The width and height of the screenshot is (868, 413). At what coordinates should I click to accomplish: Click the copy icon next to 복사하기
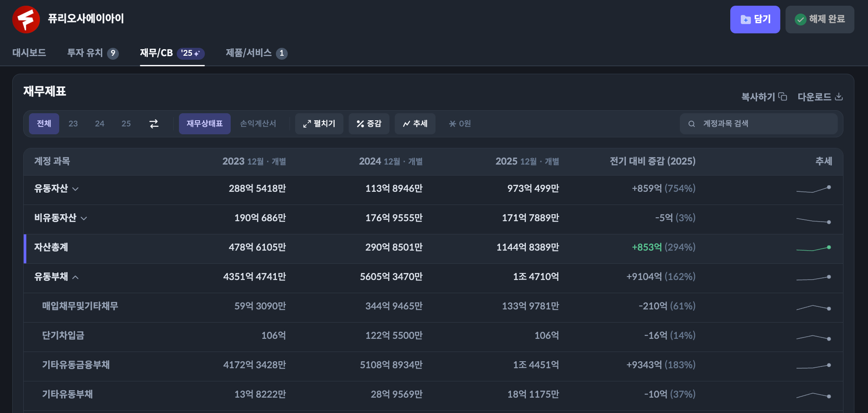point(782,97)
